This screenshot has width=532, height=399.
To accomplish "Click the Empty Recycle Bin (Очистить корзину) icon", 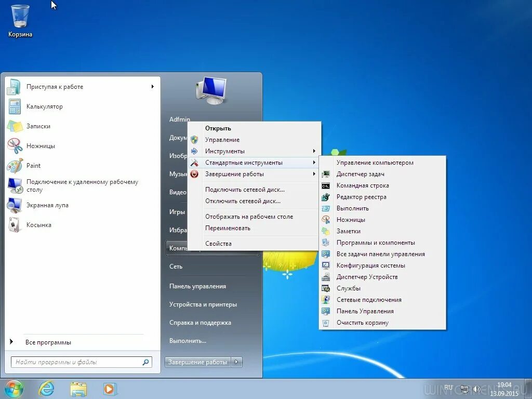I will click(326, 323).
